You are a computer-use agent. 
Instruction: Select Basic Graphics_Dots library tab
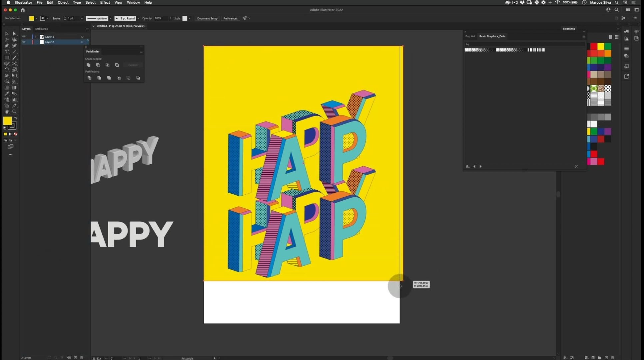coord(492,36)
